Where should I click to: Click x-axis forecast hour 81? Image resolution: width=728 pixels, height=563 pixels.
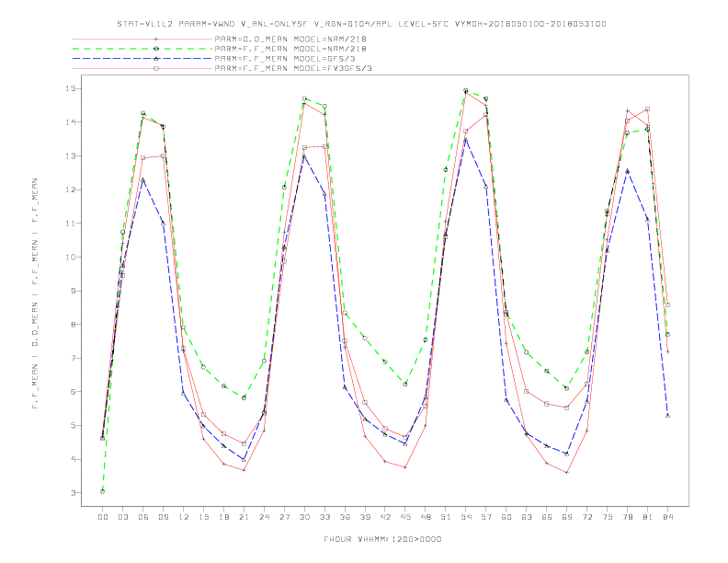tap(648, 517)
